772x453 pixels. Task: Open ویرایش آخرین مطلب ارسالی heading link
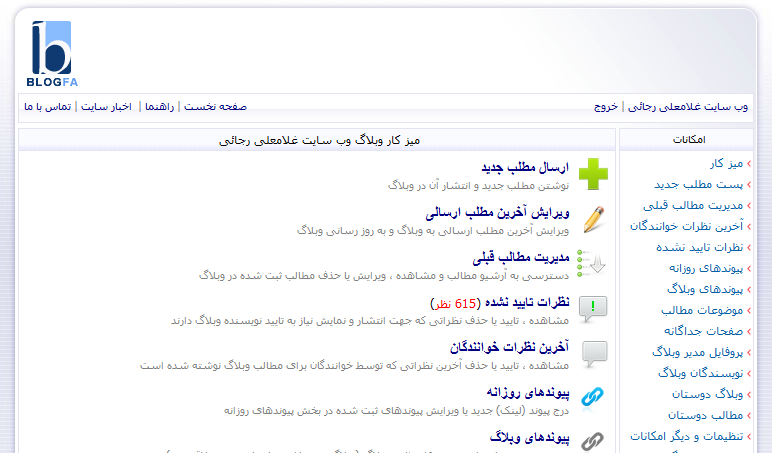(497, 213)
